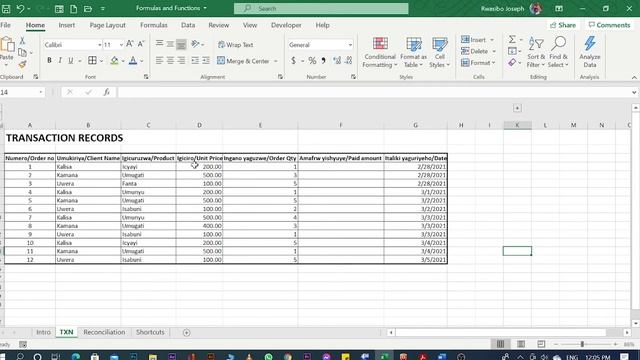Open Format as Table gallery
Image resolution: width=640 pixels, height=360 pixels.
[x=413, y=52]
